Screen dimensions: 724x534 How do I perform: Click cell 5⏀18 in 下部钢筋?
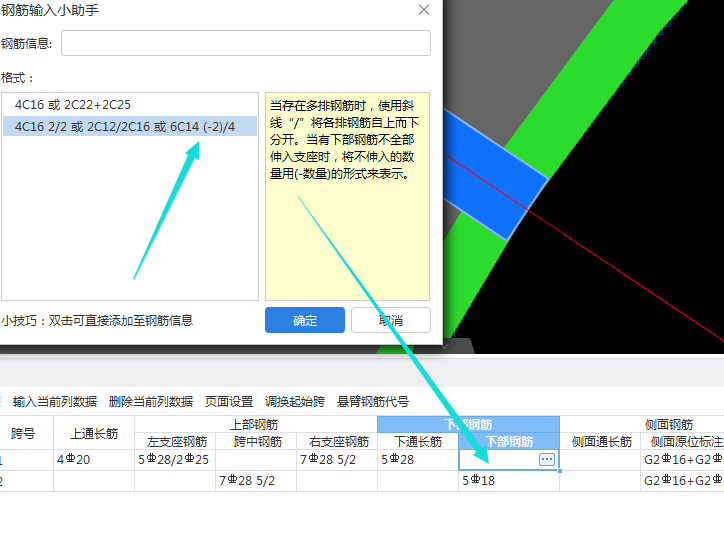tap(509, 481)
